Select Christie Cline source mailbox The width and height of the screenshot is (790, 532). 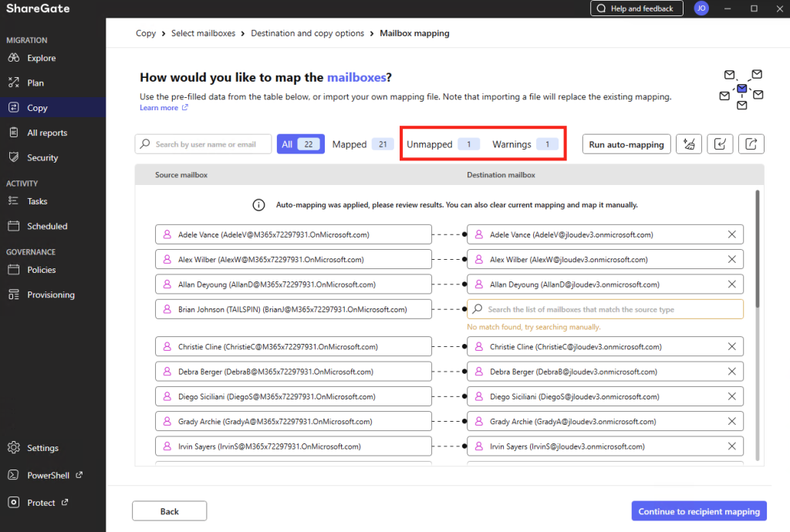tap(293, 347)
